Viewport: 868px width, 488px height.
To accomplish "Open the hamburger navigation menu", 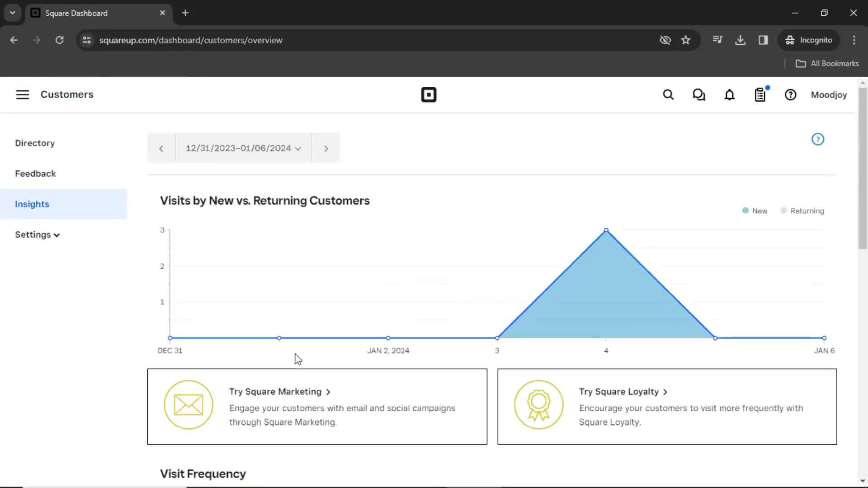I will coord(23,94).
